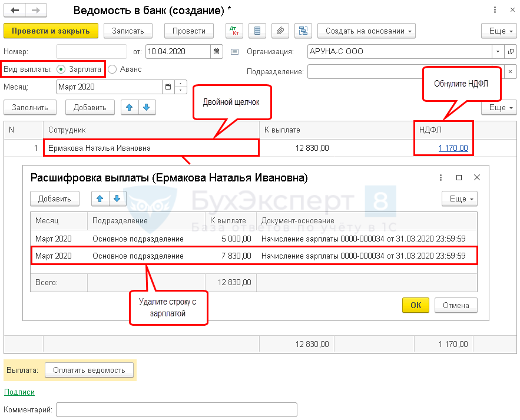Click Отмена in the dialog
Viewport: 520px width, 420px height.
(456, 305)
